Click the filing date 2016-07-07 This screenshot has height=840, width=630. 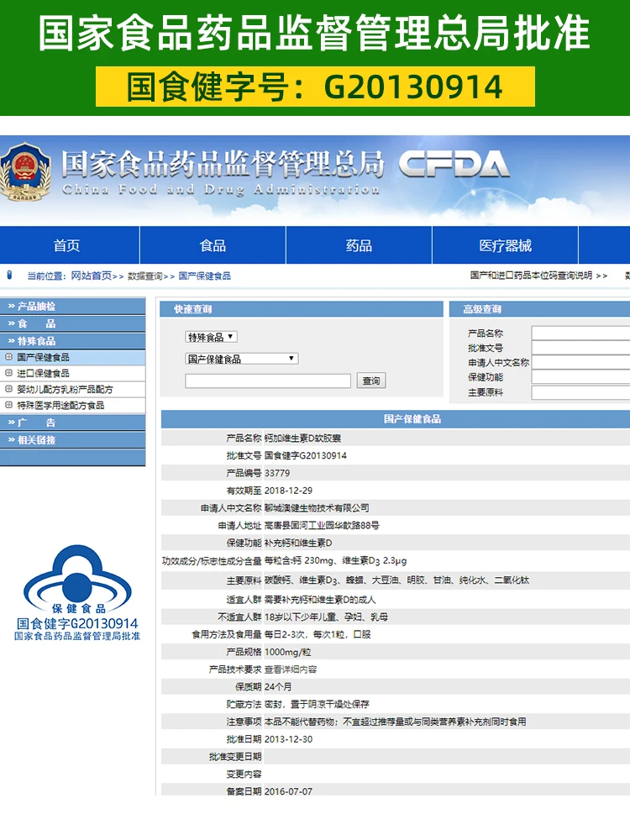[288, 791]
